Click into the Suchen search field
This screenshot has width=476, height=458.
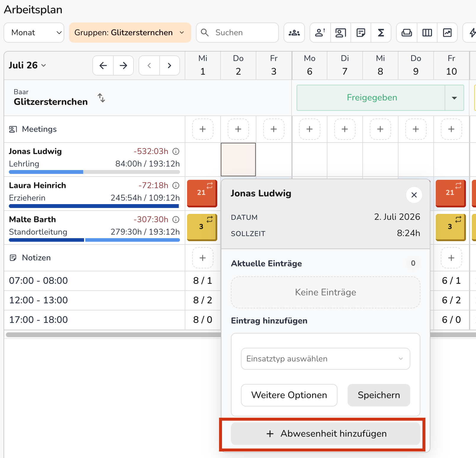[237, 33]
